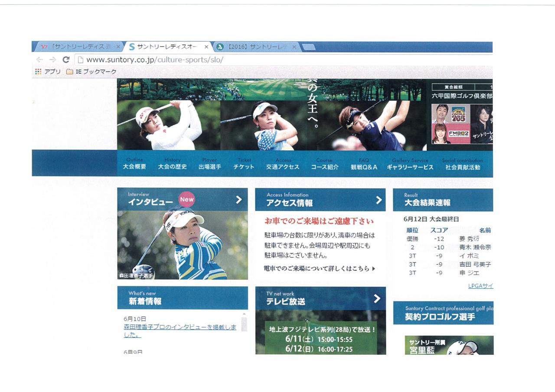The height and width of the screenshot is (392, 555).
Task: Close the サントリーレディスオー active tab
Action: coord(206,47)
